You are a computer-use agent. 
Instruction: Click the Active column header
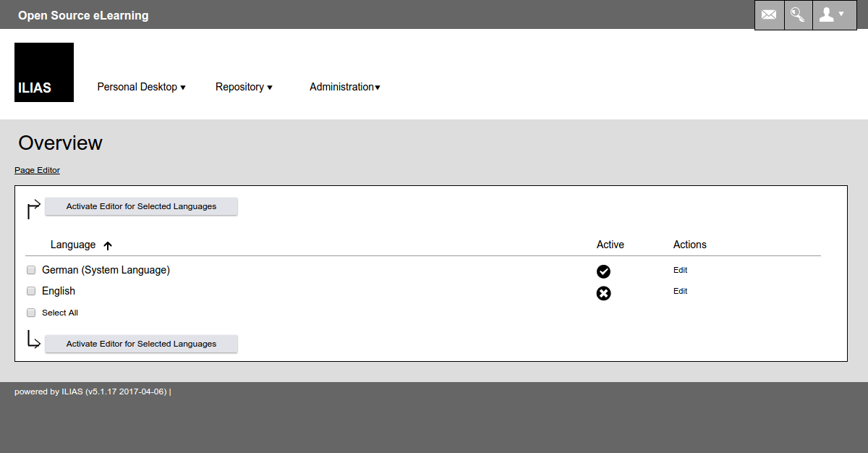click(610, 245)
